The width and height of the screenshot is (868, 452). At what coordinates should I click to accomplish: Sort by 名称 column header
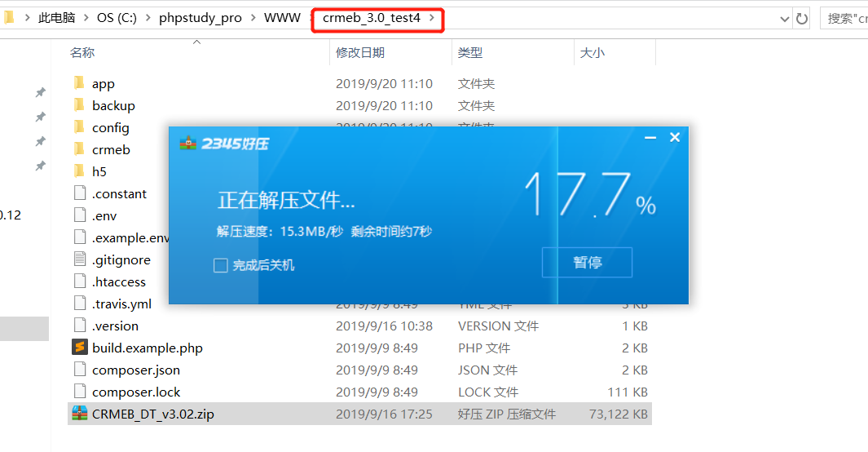pos(82,52)
